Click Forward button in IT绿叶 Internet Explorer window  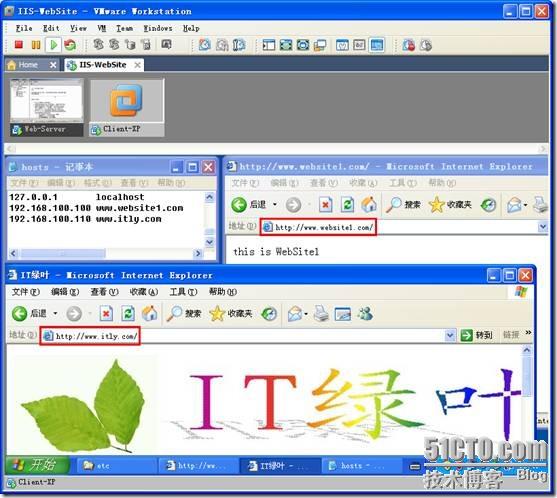(74, 314)
